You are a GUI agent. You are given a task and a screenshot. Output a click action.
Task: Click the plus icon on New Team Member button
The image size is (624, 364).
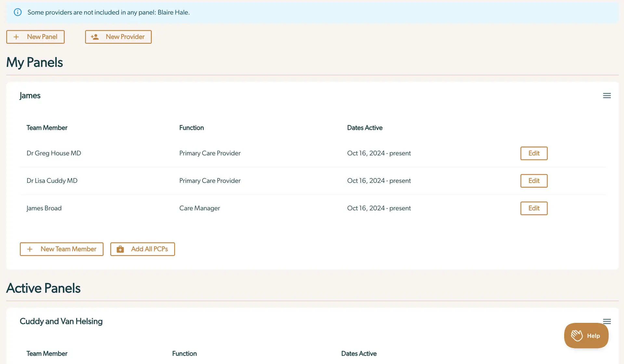point(30,249)
